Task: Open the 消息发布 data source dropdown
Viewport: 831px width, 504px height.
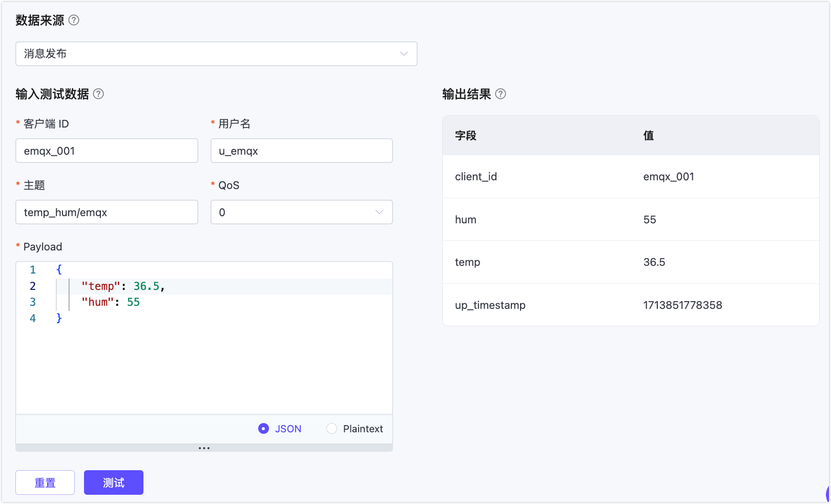Action: tap(216, 54)
